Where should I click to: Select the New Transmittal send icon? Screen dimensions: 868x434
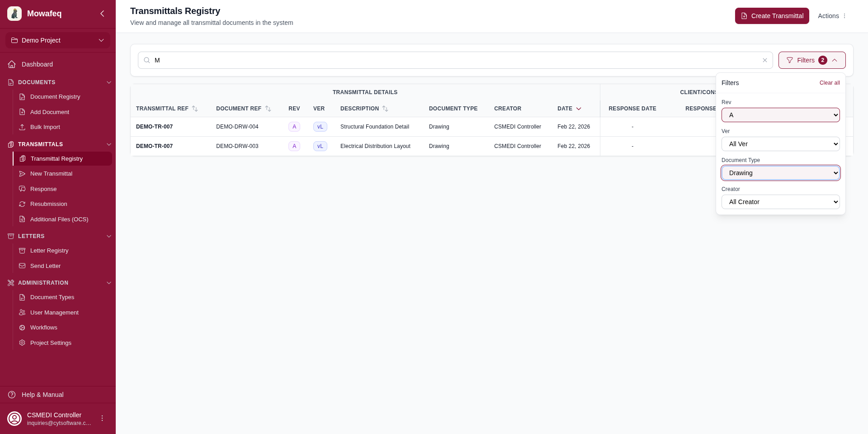point(21,174)
